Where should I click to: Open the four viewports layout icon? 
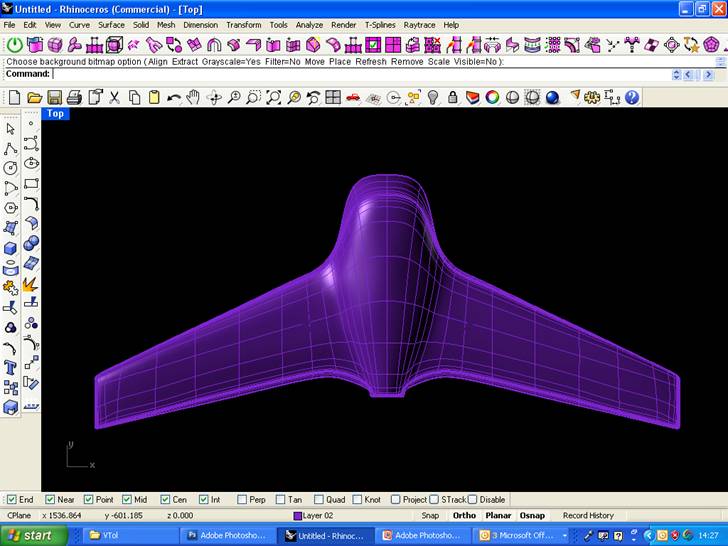(333, 98)
